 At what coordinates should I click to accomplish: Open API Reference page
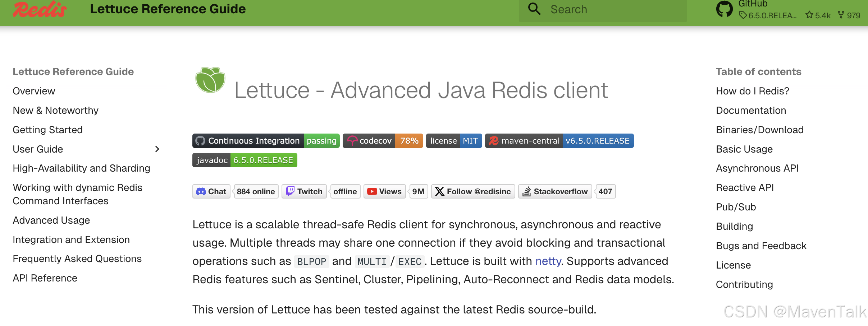(45, 278)
